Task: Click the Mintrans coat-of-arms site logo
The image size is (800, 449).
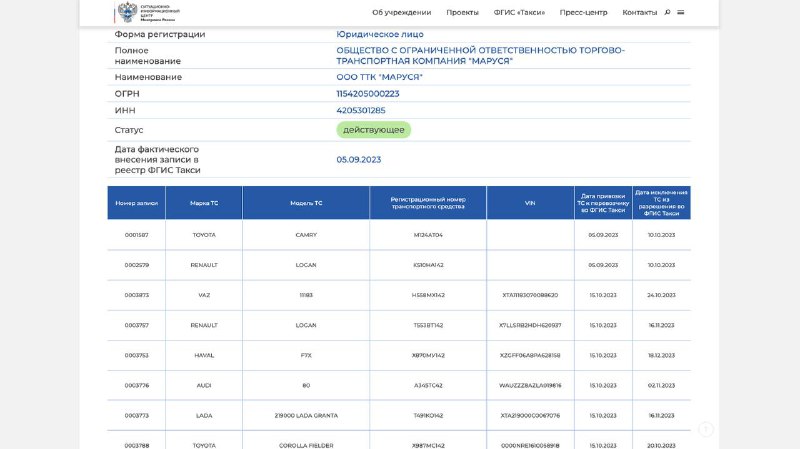Action: (147, 12)
